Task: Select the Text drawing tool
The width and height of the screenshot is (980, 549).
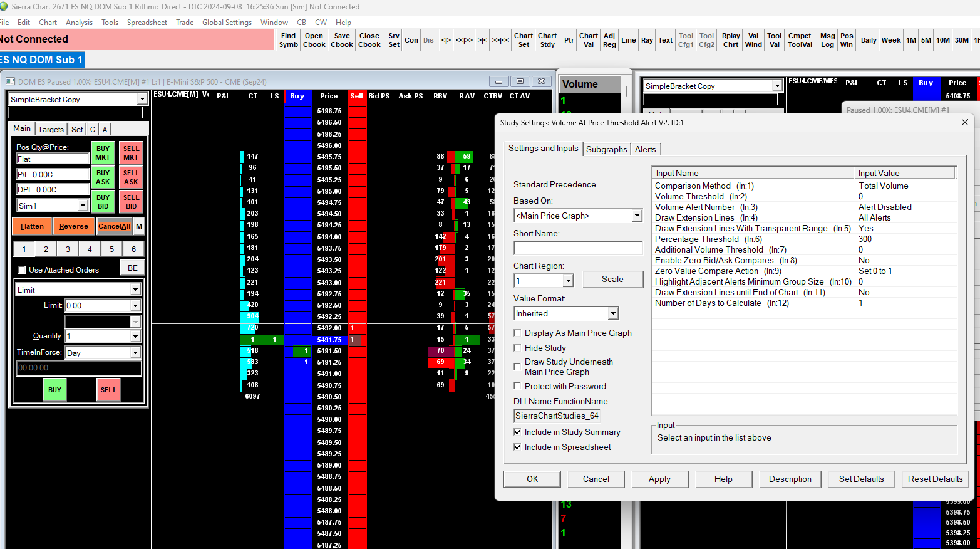Action: point(665,40)
